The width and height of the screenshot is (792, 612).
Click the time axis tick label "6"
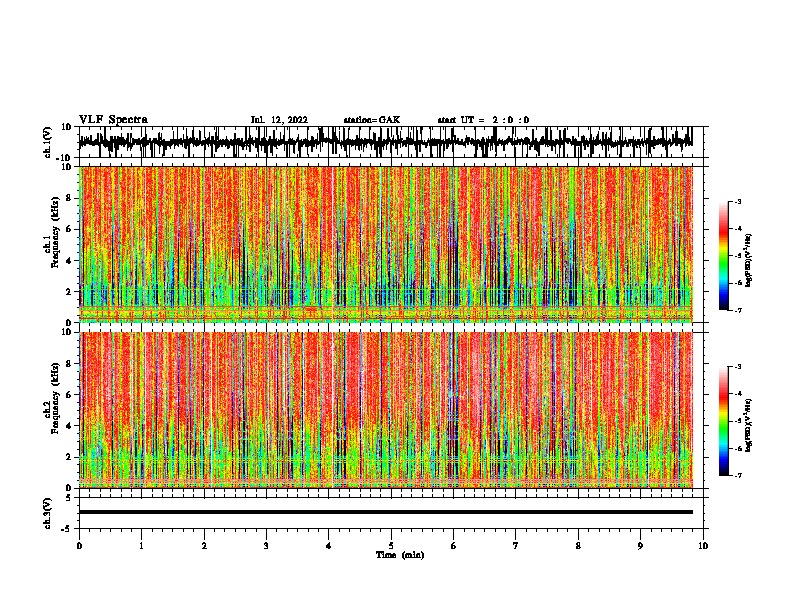(x=454, y=546)
